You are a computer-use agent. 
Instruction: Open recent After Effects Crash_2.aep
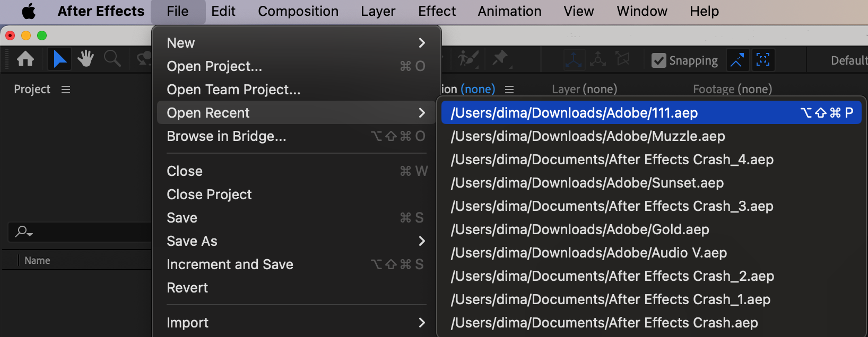[x=651, y=276]
